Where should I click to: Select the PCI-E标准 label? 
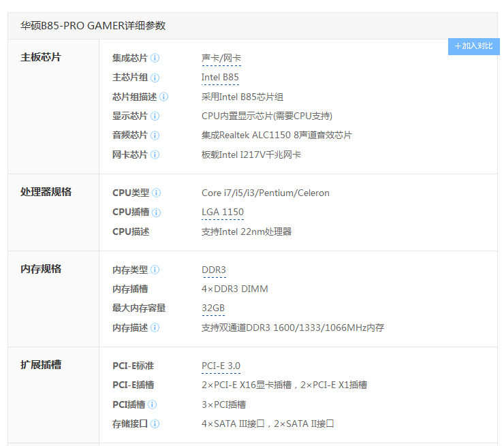(133, 366)
